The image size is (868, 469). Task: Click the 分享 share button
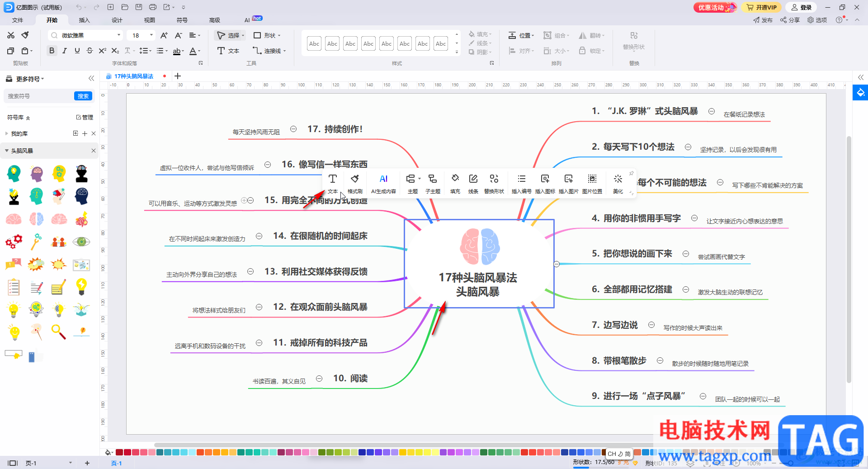coord(790,20)
